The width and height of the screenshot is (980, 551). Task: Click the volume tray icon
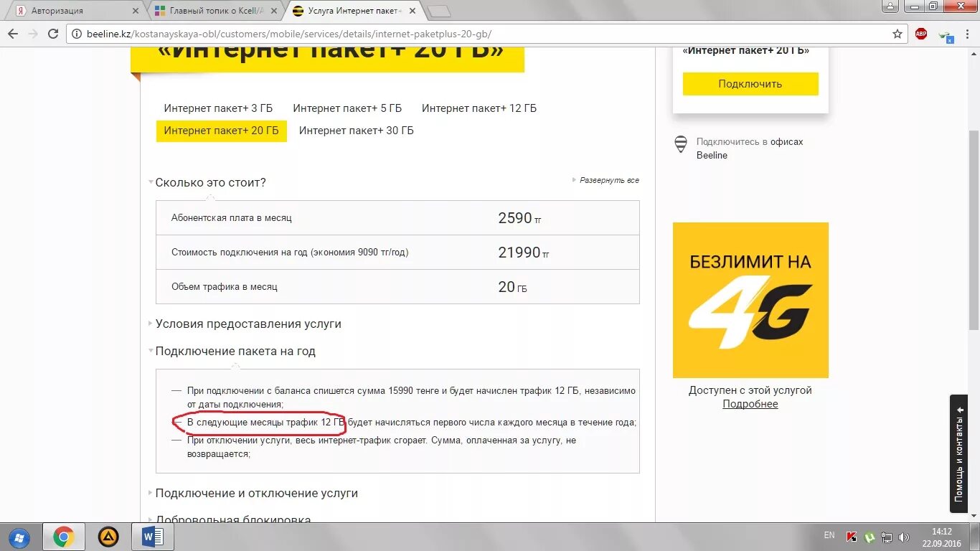pos(904,537)
